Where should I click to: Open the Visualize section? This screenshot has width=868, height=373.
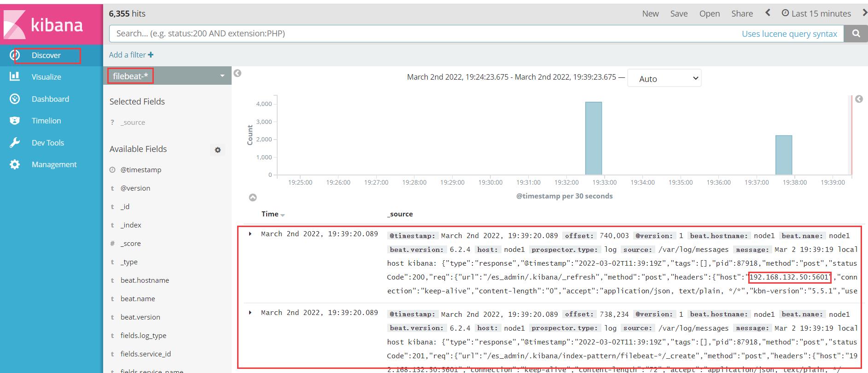pos(46,77)
